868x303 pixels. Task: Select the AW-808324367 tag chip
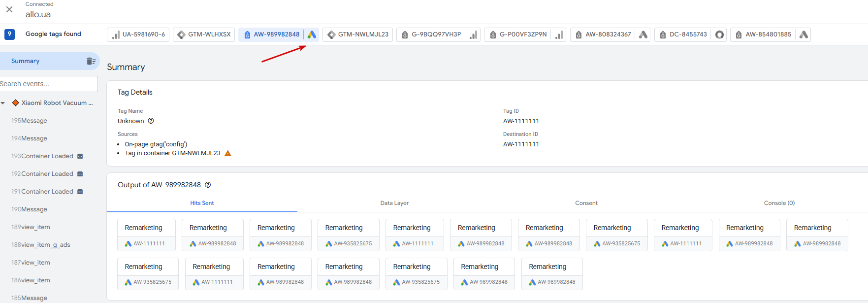click(603, 34)
